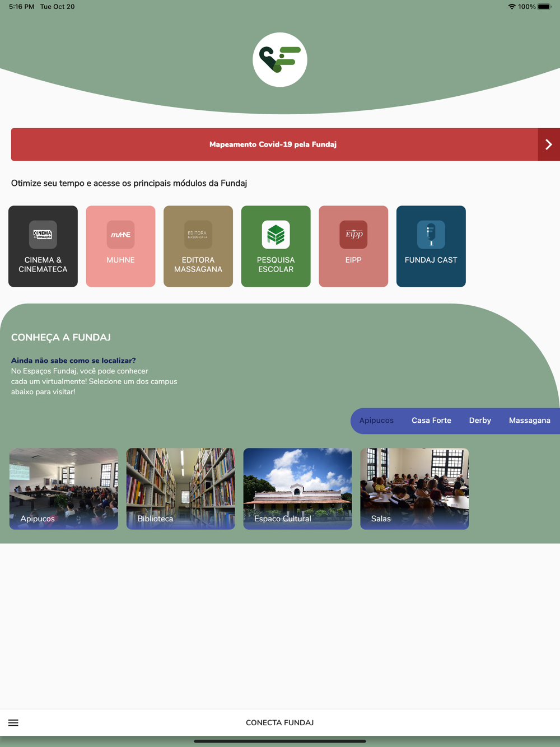Viewport: 560px width, 747px height.
Task: Tap the 5:16 PM clock in status bar
Action: 21,7
